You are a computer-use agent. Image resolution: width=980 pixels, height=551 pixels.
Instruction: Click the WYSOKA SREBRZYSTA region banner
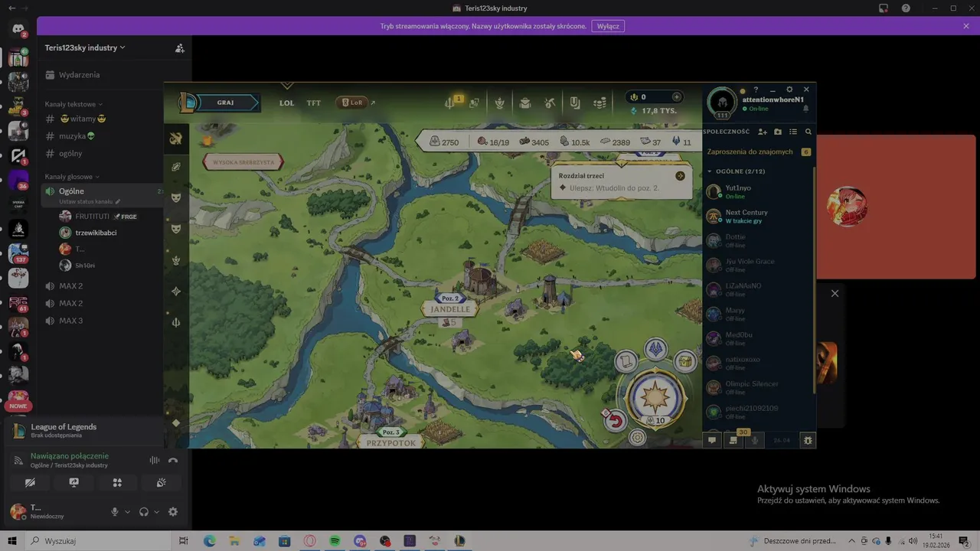tap(243, 162)
